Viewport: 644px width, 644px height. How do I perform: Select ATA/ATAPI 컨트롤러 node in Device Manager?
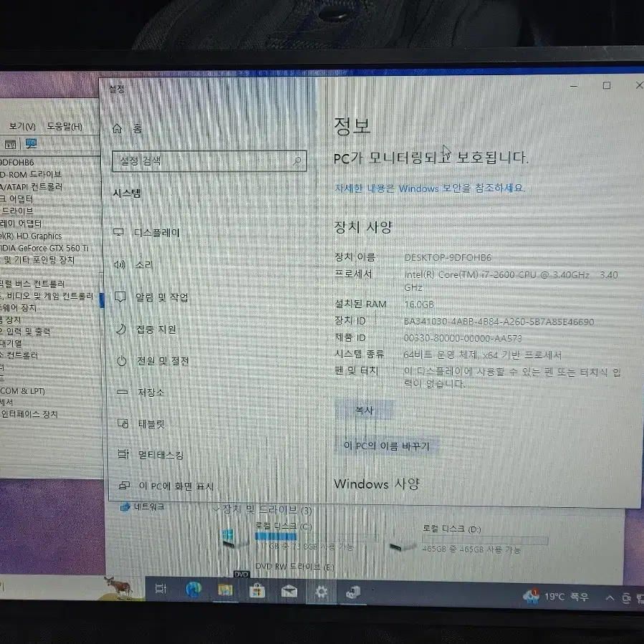point(32,187)
